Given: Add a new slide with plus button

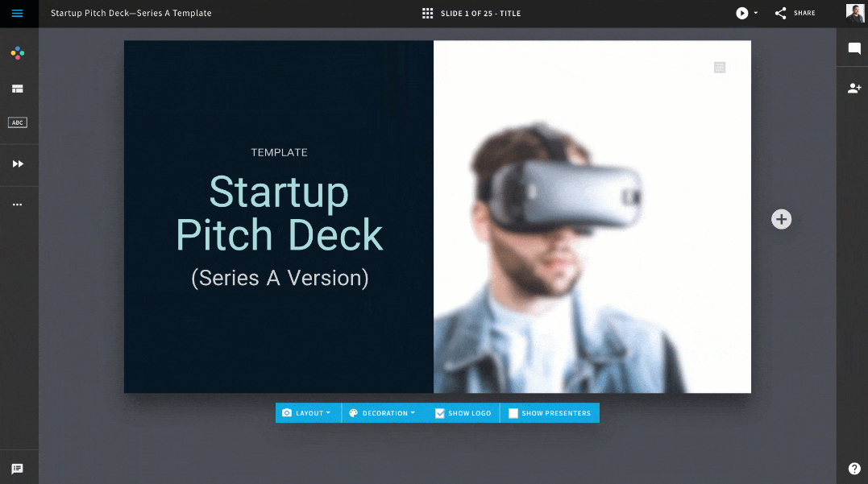Looking at the screenshot, I should click(781, 219).
